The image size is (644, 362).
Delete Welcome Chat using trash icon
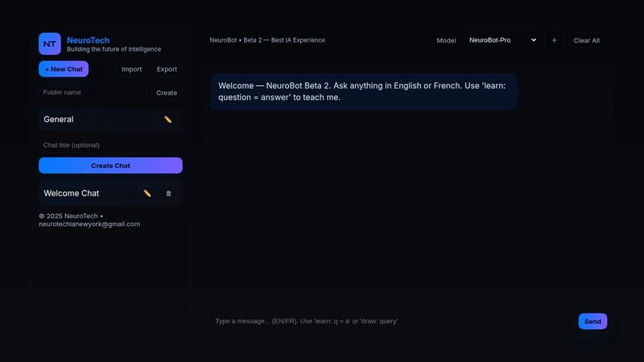(168, 193)
